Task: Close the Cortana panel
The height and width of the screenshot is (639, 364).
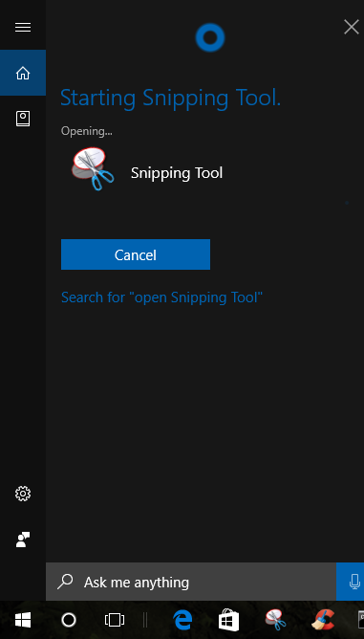Action: coord(351,27)
